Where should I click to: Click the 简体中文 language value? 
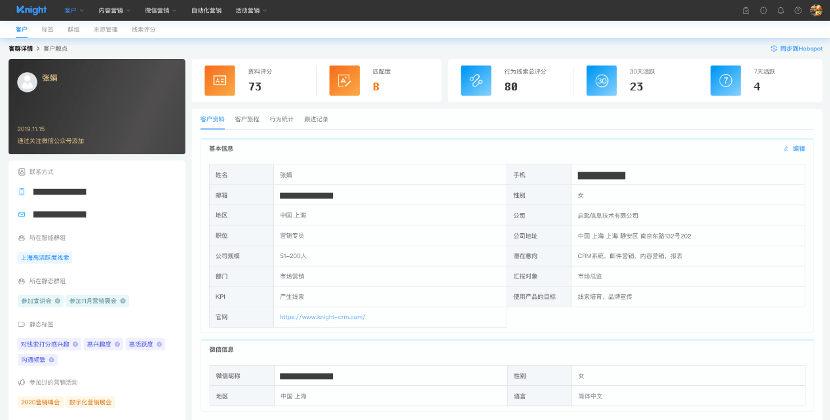pos(590,396)
